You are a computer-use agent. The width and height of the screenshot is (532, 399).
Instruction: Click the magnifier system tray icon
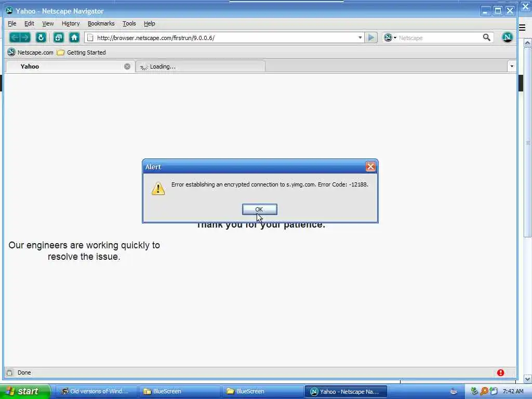484,391
